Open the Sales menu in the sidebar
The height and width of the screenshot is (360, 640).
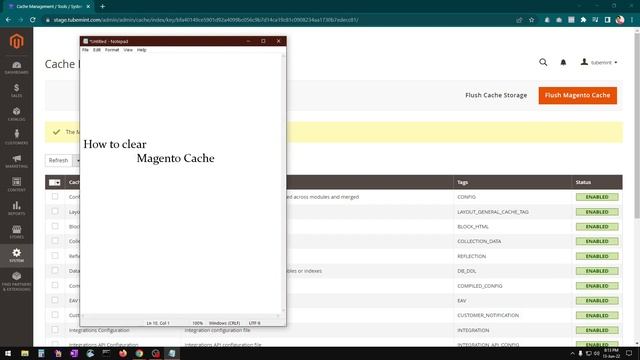point(16,91)
